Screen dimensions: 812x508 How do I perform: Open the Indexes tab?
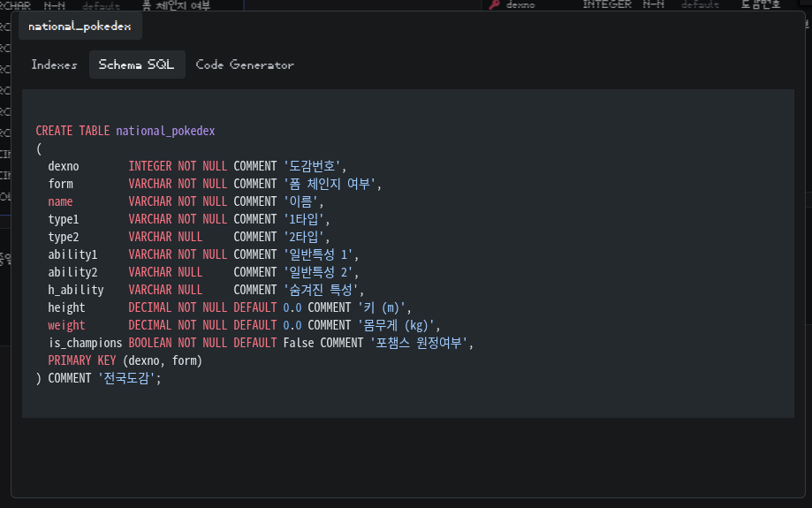[x=54, y=64]
